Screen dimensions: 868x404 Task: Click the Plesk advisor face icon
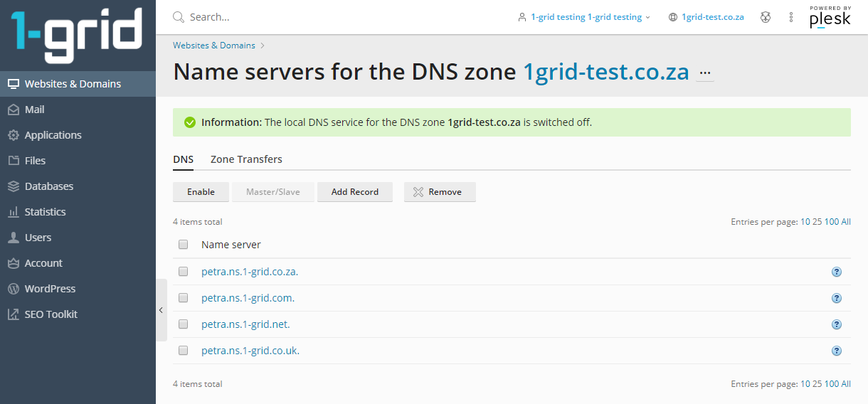point(766,17)
